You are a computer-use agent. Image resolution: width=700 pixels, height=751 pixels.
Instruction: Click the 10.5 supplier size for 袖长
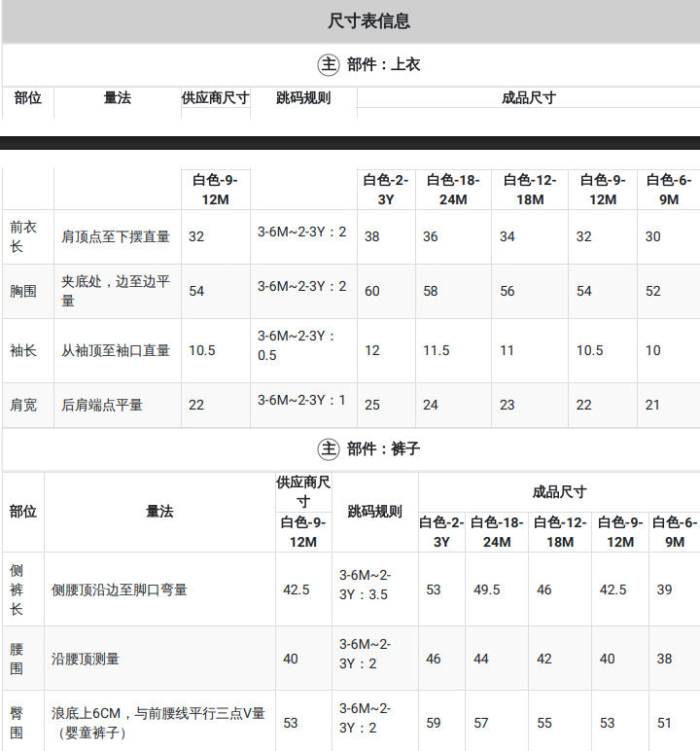[202, 350]
